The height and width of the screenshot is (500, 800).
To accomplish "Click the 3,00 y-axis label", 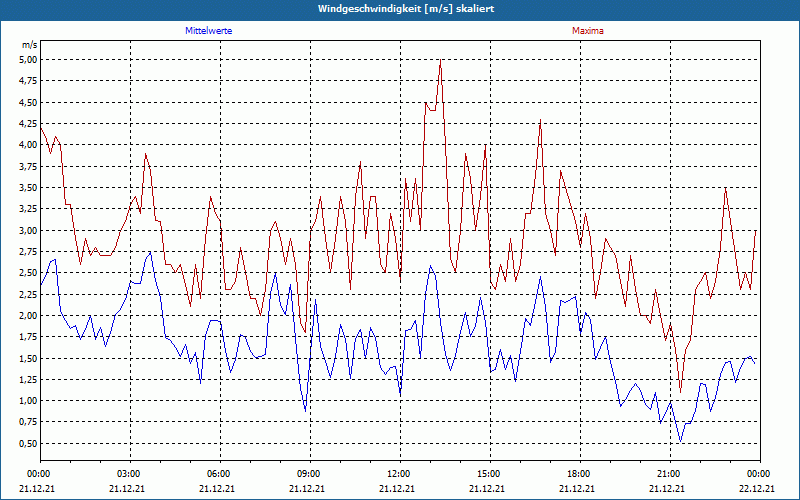I will (29, 230).
